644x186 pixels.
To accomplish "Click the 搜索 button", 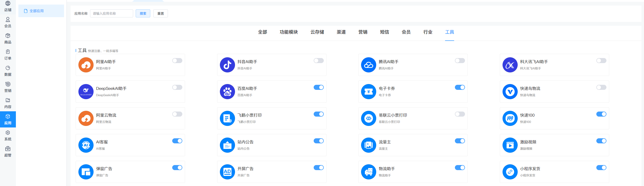I will click(143, 13).
